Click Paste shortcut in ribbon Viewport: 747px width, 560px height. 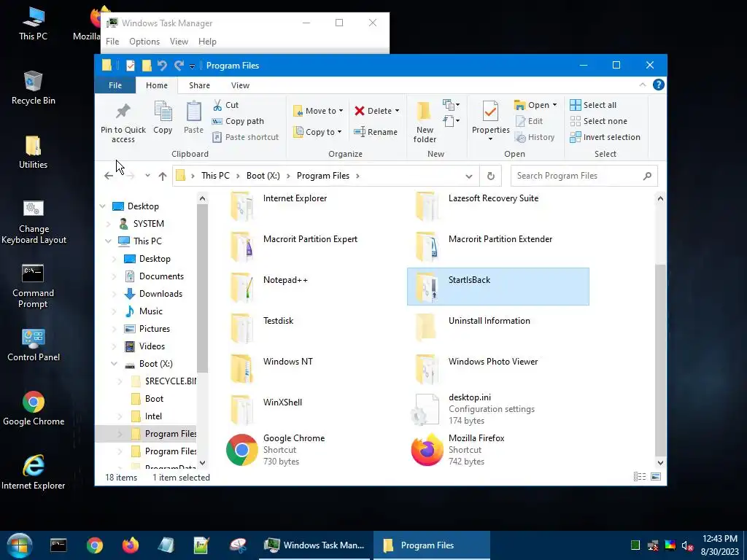245,137
